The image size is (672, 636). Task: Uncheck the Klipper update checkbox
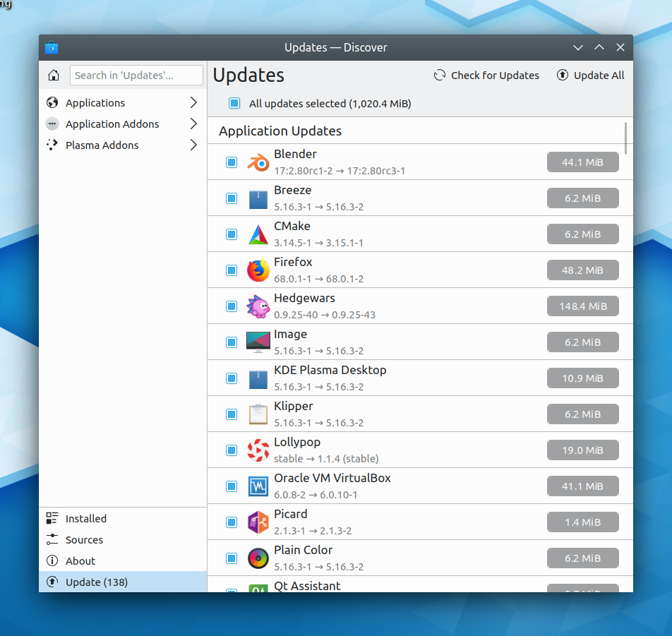tap(232, 414)
